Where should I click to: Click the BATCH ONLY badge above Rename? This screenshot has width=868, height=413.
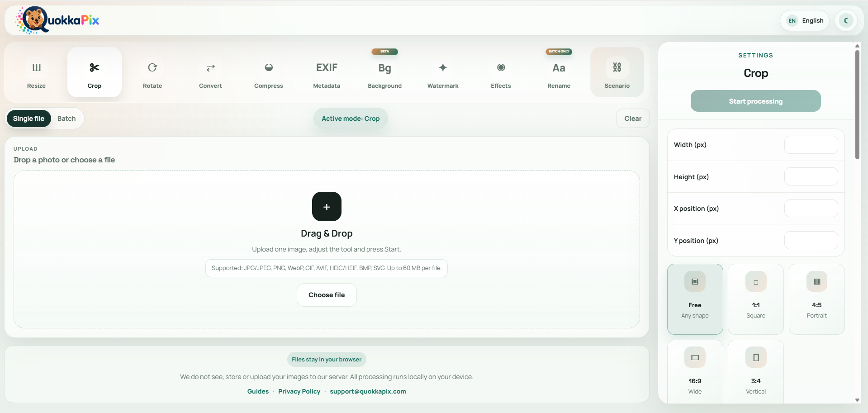coord(559,52)
